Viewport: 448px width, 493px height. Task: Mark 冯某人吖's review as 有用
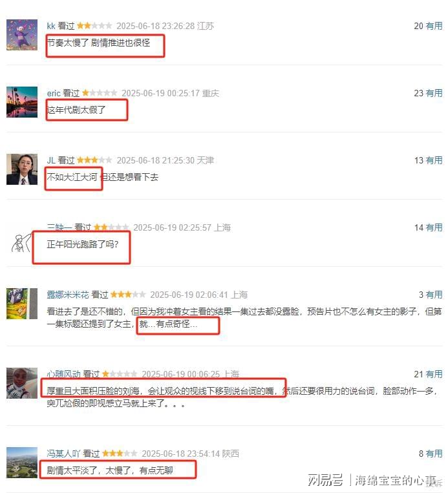click(x=434, y=454)
